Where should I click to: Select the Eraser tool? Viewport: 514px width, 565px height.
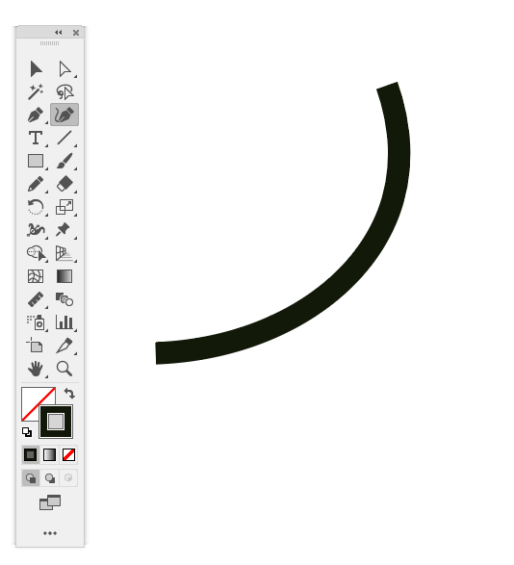coord(65,184)
